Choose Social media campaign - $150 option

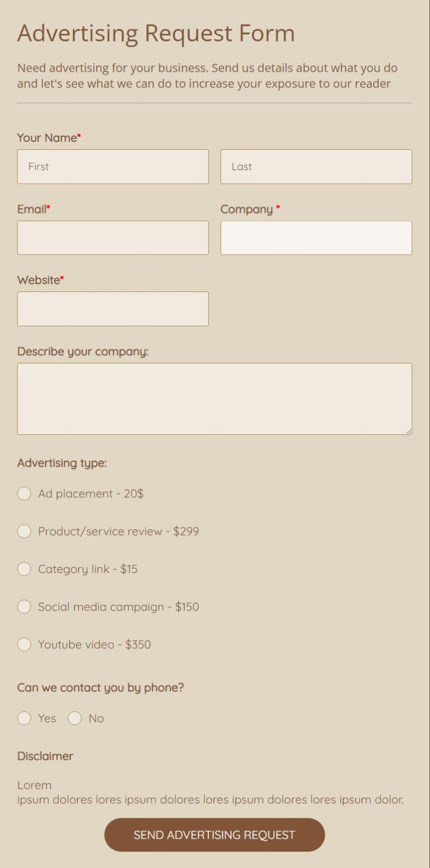click(24, 607)
